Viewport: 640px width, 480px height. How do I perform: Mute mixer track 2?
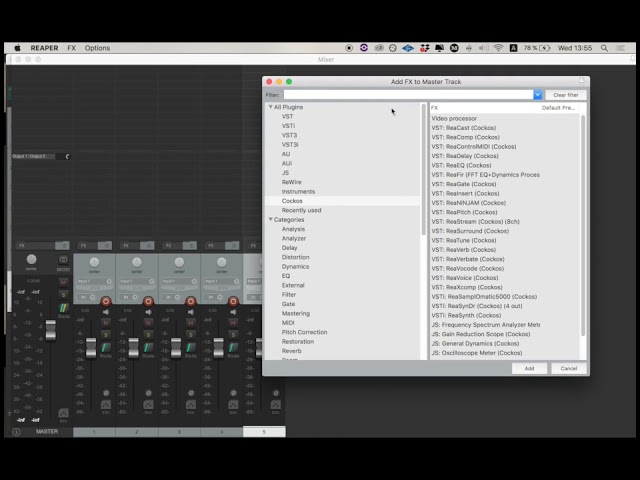(148, 323)
